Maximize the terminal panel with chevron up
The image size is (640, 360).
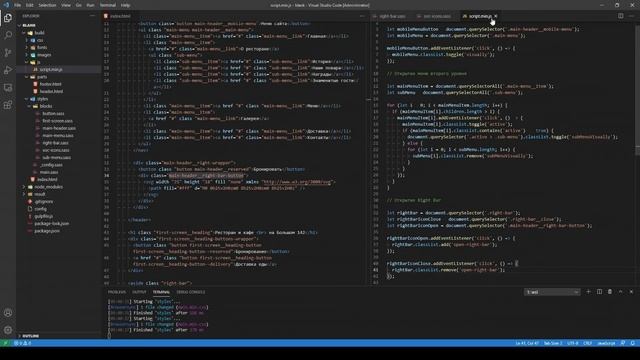click(x=620, y=292)
